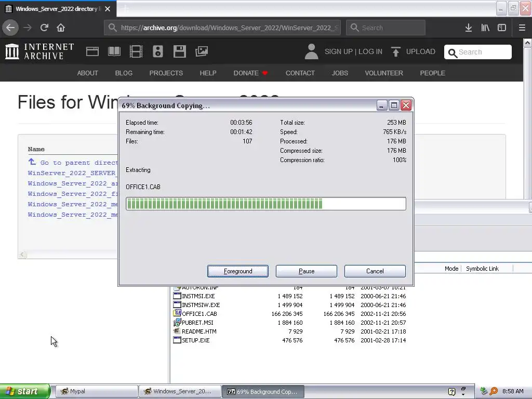
Task: Open the Audio speaker icon
Action: click(158, 51)
